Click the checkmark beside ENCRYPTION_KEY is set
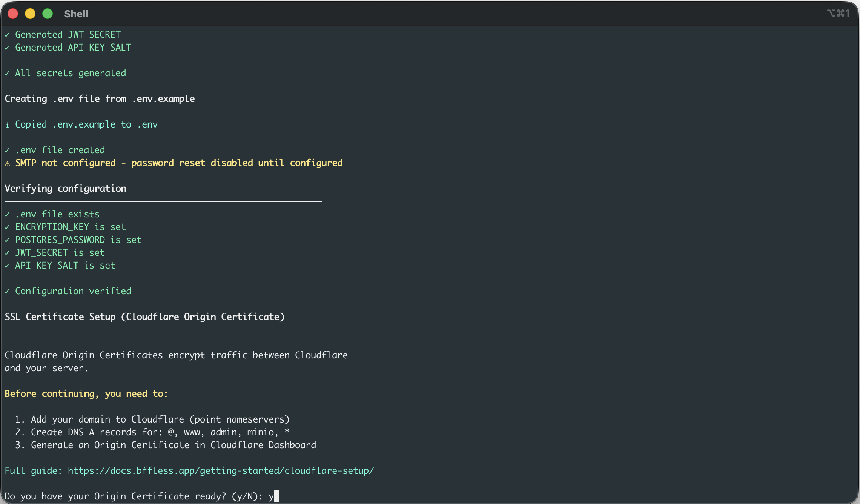Image resolution: width=860 pixels, height=504 pixels. [7, 227]
